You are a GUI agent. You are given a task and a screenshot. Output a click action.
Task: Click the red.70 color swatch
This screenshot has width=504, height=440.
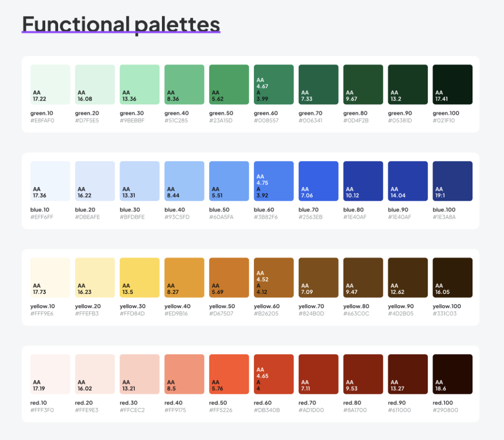pyautogui.click(x=318, y=374)
